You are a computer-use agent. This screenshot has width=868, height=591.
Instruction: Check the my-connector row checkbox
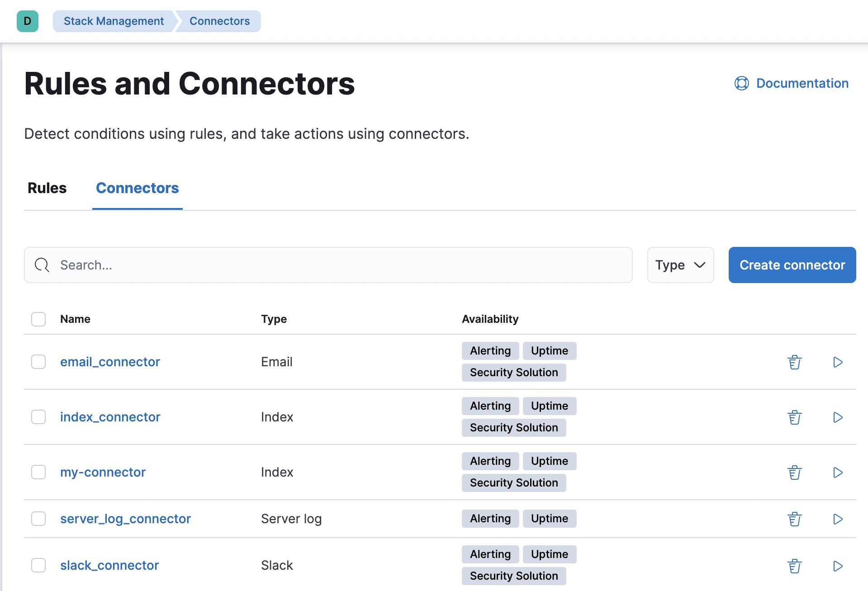[38, 472]
